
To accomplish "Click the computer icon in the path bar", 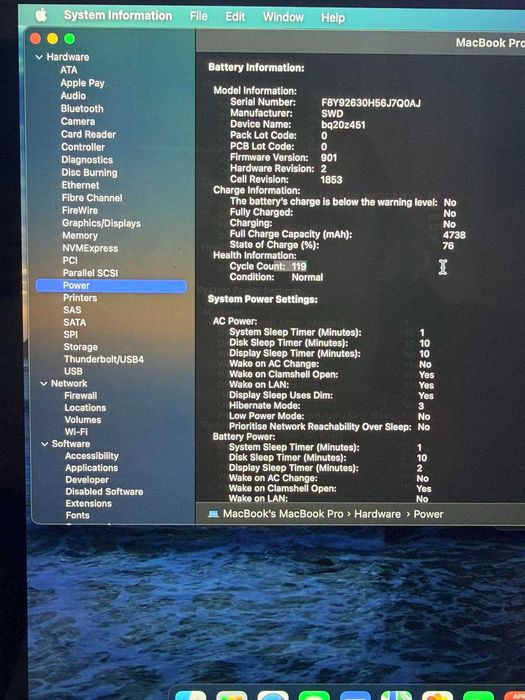I will [x=213, y=514].
